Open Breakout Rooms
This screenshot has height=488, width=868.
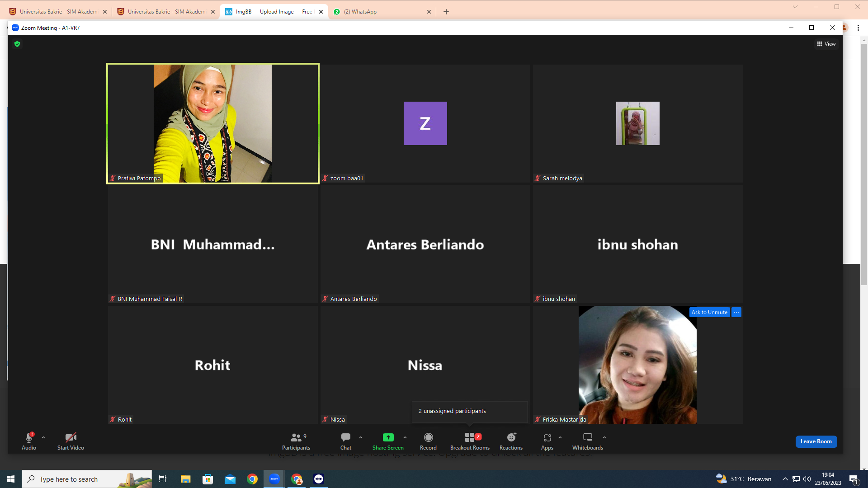470,441
